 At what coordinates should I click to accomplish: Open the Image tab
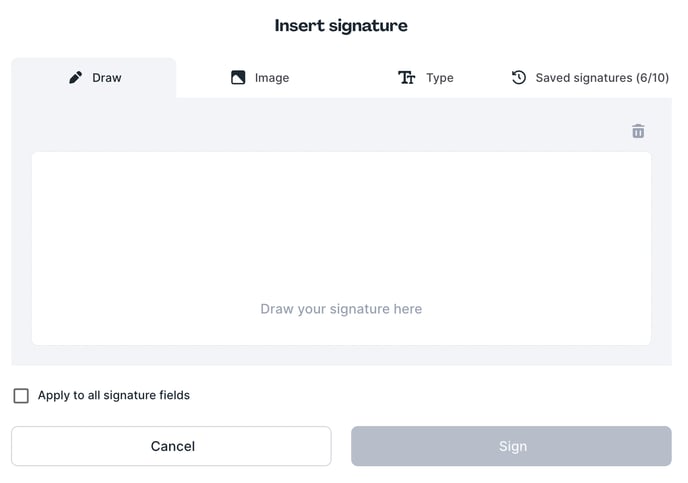[260, 78]
